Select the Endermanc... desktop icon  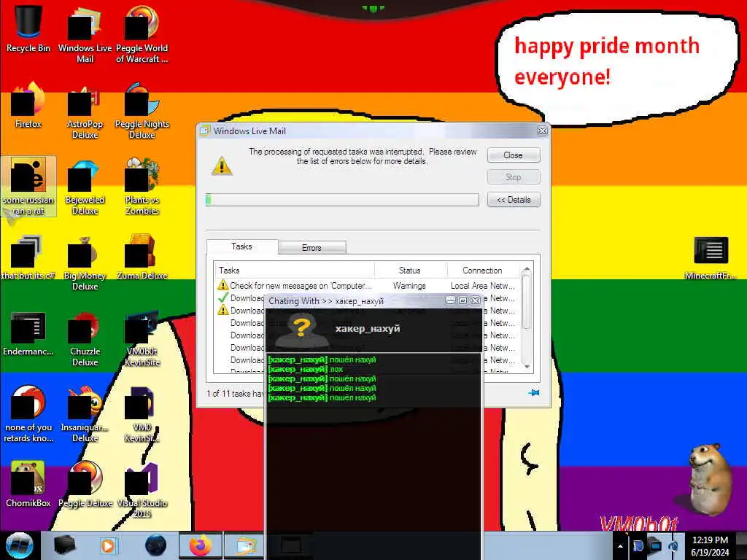pyautogui.click(x=28, y=332)
